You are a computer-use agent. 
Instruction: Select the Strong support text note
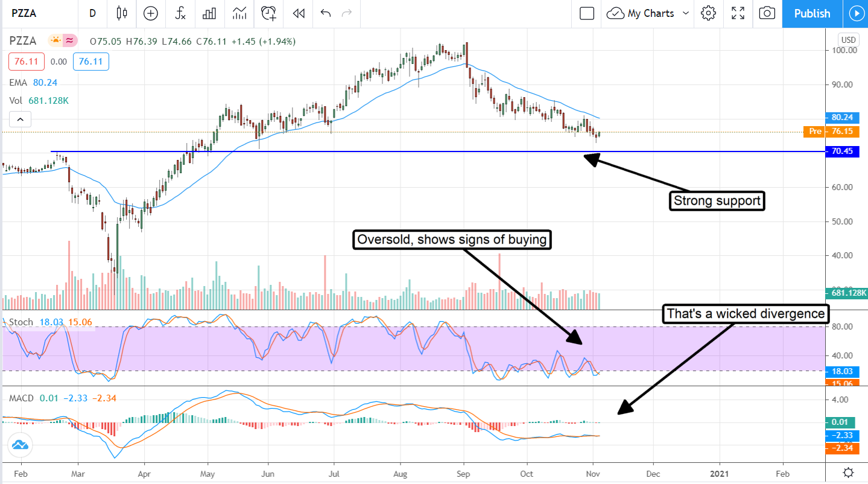pos(717,201)
